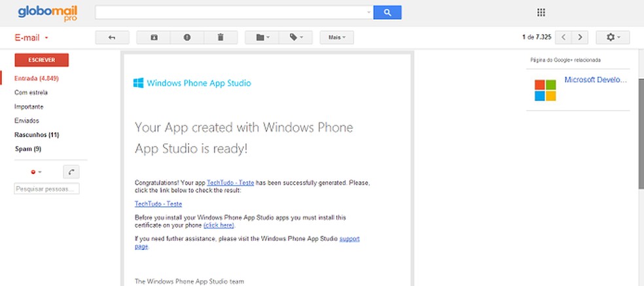
Task: Show the previous message with the left chevron
Action: [x=563, y=37]
